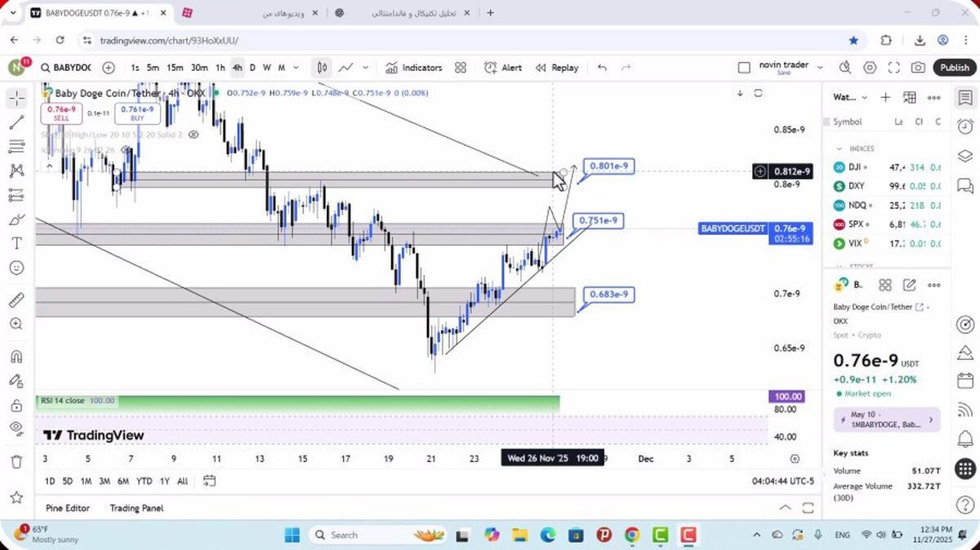
Task: Select the 30m timeframe
Action: point(199,68)
